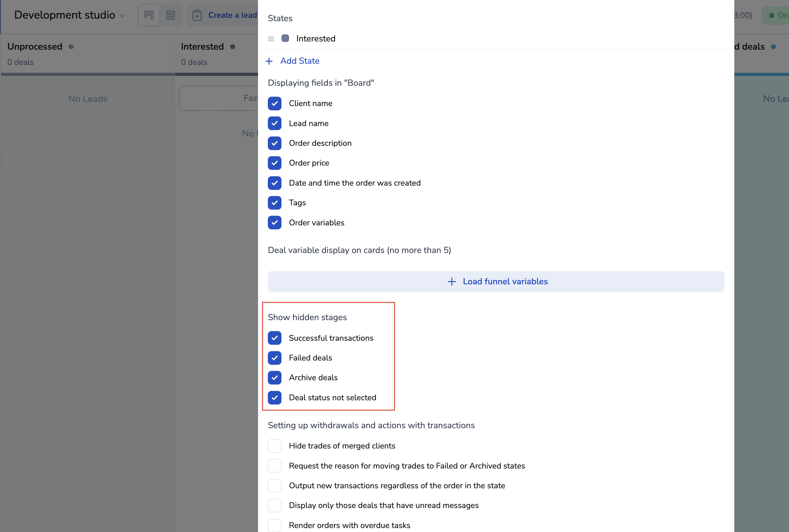Click the dot beside Interested column title
This screenshot has height=532, width=789.
[x=233, y=47]
